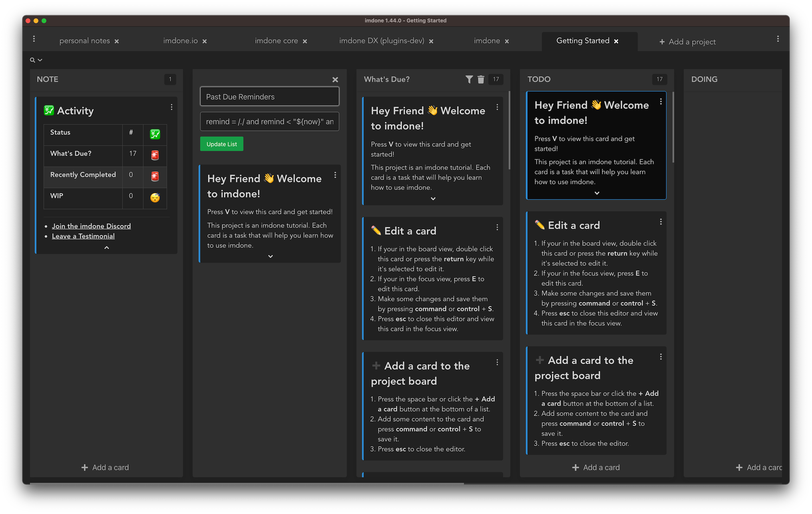Click the green chart icon beside Activity
Image resolution: width=812 pixels, height=514 pixels.
coord(49,110)
